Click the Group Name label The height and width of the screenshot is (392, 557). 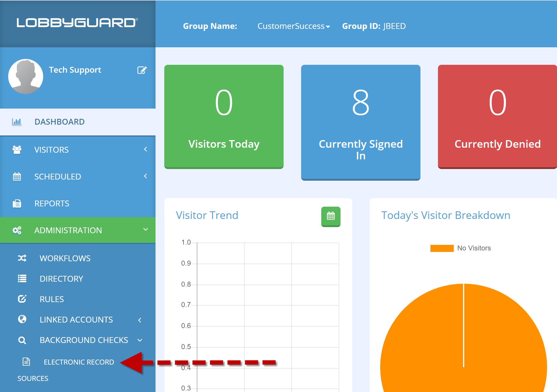tap(210, 26)
